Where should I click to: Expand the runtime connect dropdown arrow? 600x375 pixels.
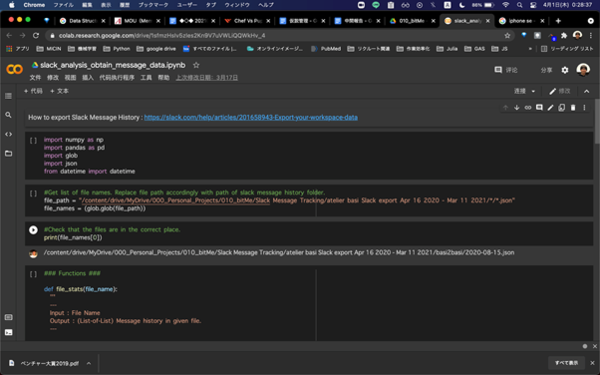click(x=533, y=91)
